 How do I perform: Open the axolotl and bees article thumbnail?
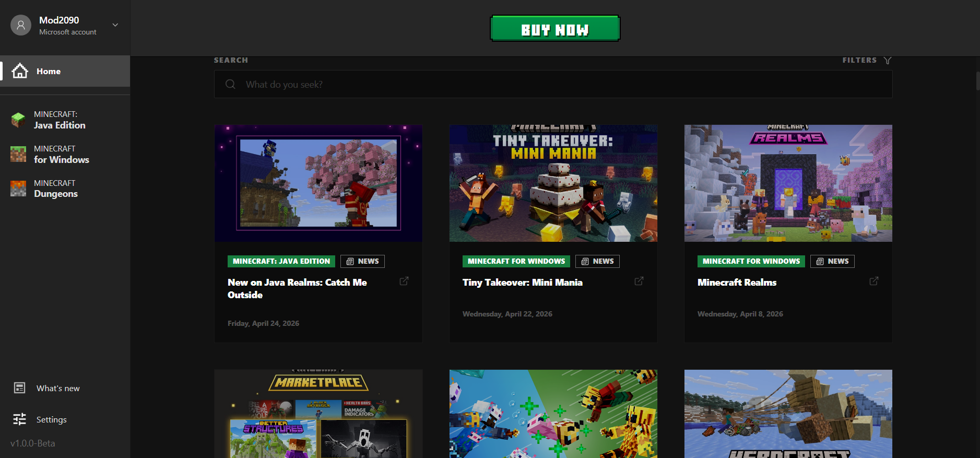pyautogui.click(x=553, y=414)
